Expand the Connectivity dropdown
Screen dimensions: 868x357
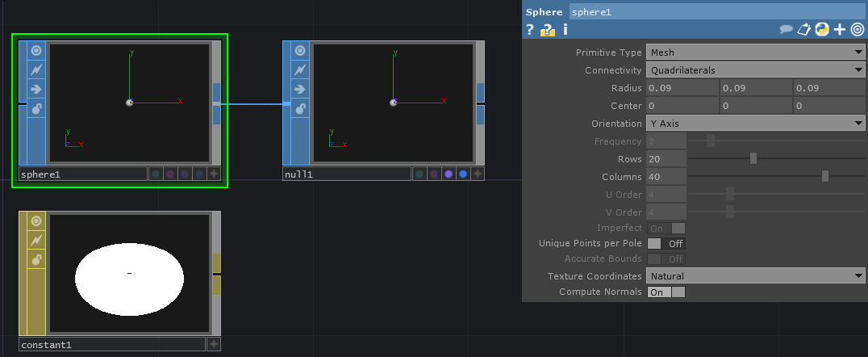tap(755, 70)
